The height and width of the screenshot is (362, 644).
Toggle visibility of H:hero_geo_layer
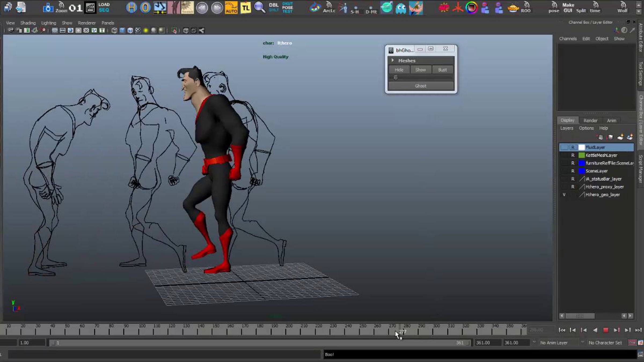[564, 195]
